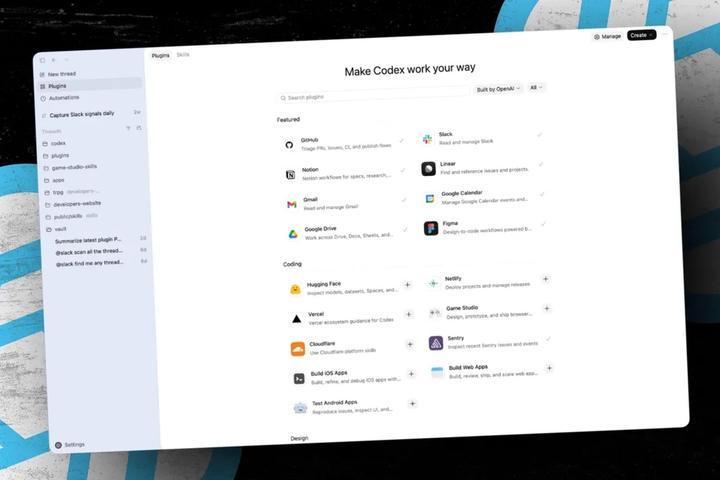Add the Hugging Face plugin
720x480 pixels.
[407, 285]
